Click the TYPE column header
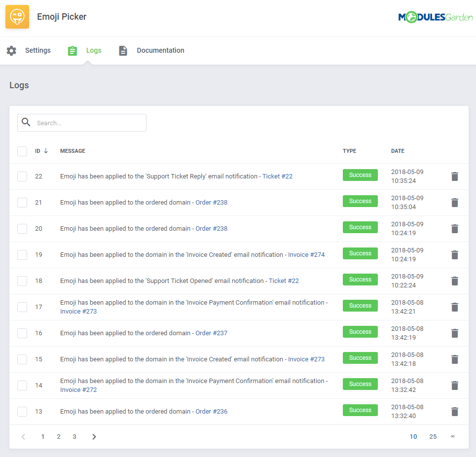This screenshot has height=457, width=476. 349,151
